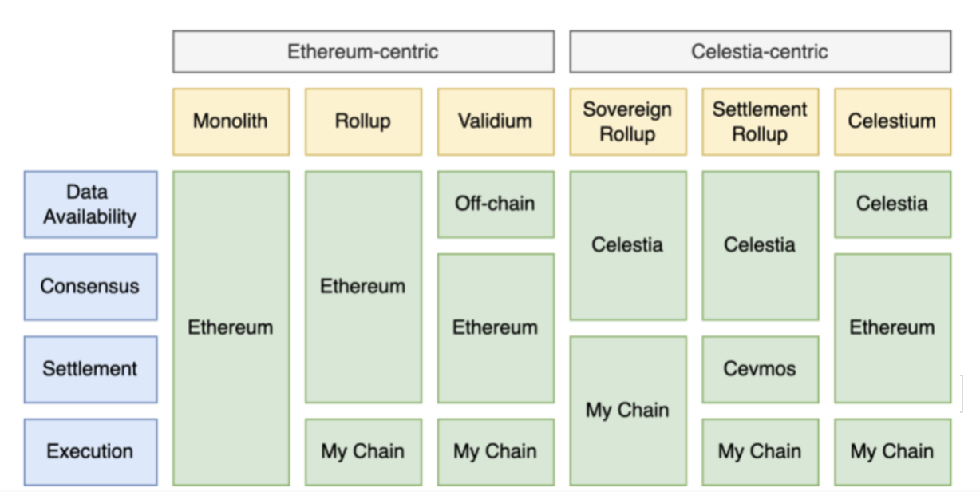Click the Settlement Rollup column header
The image size is (980, 492).
pyautogui.click(x=760, y=121)
